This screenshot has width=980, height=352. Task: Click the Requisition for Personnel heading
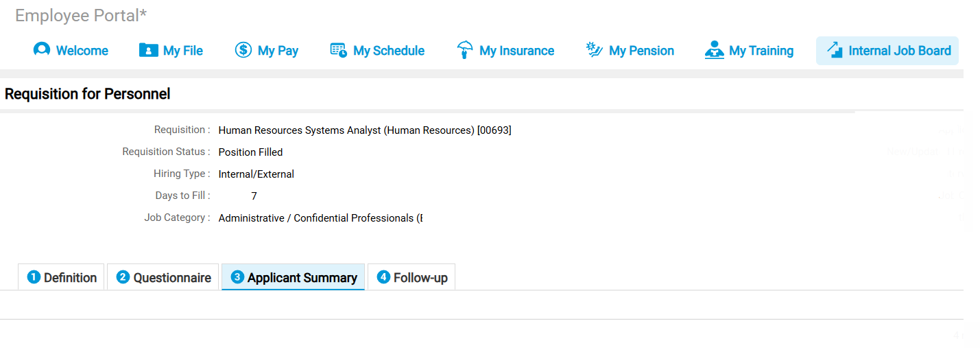tap(88, 94)
